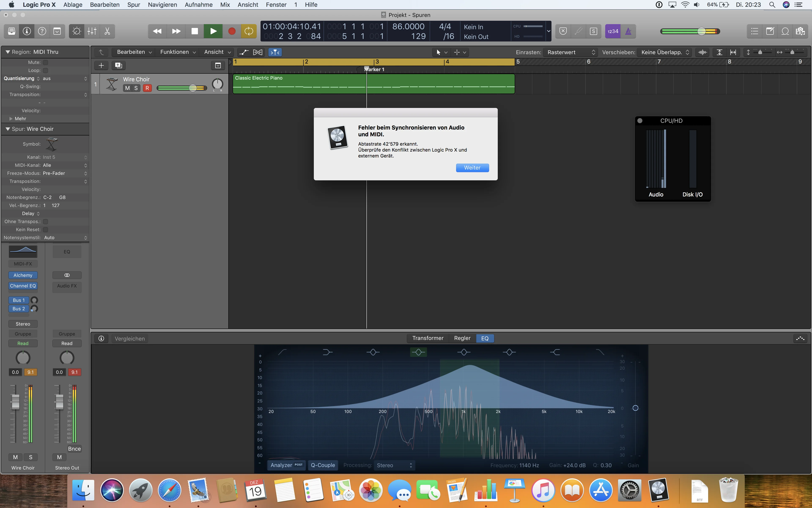This screenshot has width=812, height=508.
Task: Open the Mixer faders icon
Action: pos(92,31)
